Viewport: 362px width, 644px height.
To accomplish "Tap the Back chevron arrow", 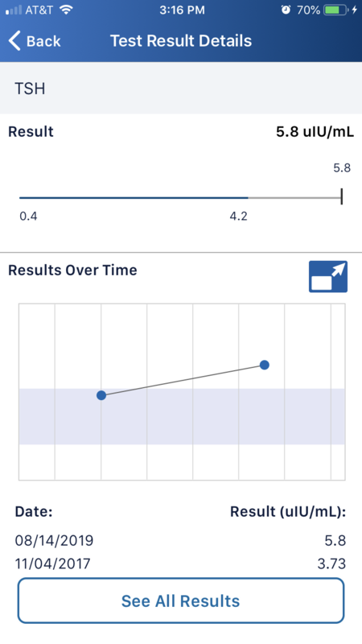I will coord(14,41).
